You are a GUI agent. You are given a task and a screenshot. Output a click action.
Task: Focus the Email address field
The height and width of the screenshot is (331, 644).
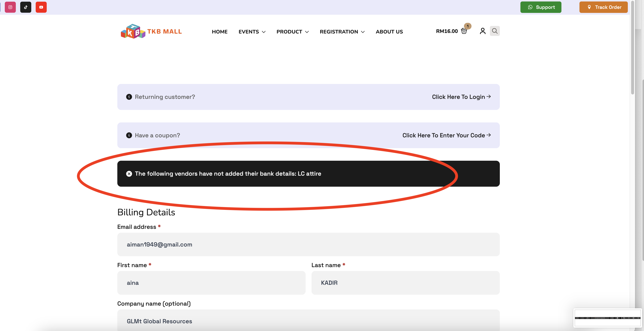point(309,244)
